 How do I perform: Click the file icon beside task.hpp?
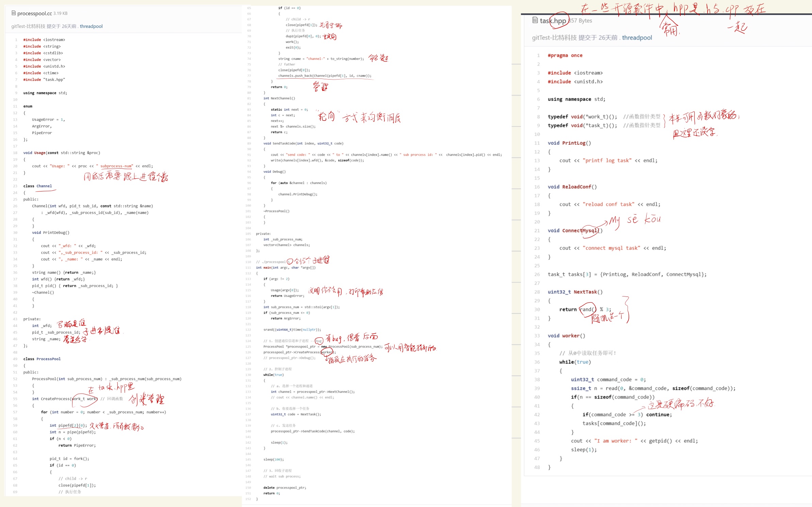[535, 20]
